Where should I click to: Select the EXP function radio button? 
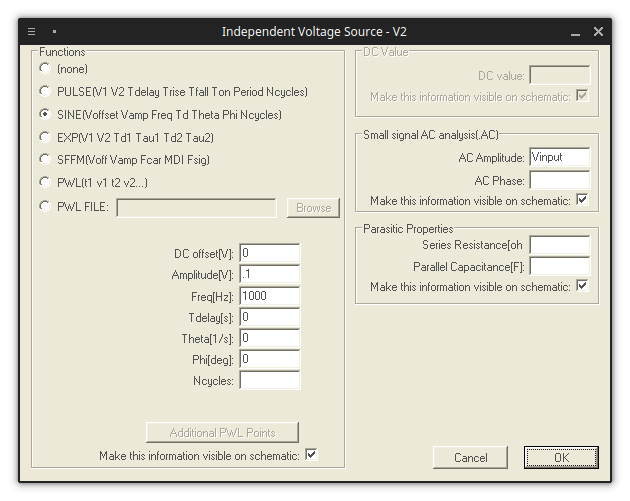(45, 137)
